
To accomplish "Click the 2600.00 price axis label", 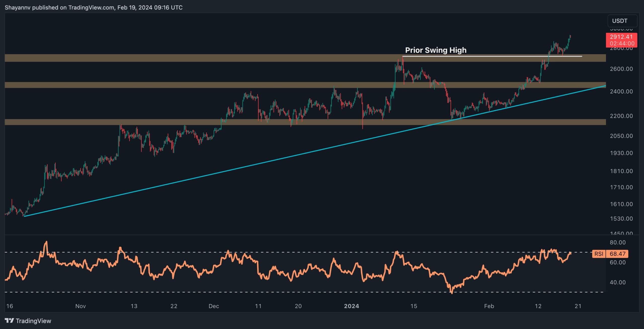I will 621,69.
